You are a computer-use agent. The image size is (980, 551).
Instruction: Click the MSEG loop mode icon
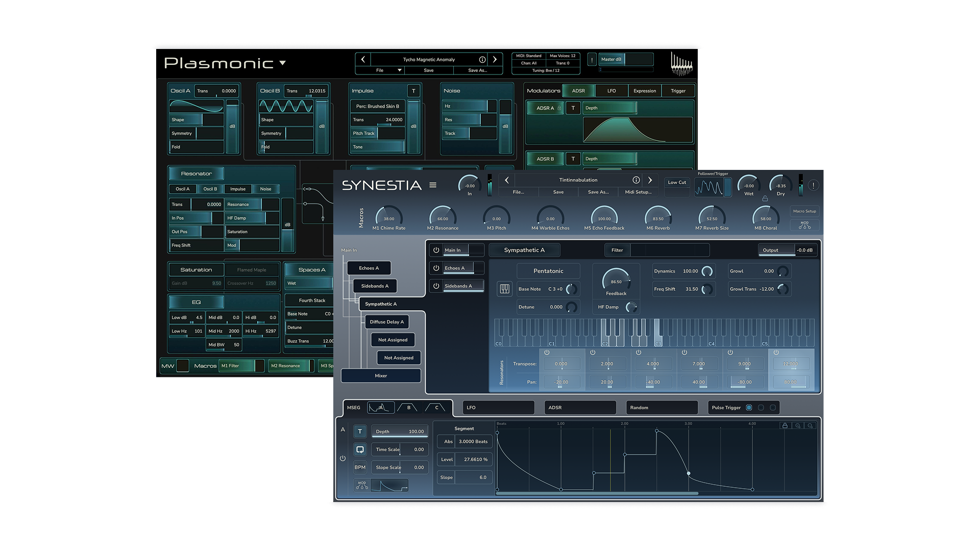coord(360,449)
